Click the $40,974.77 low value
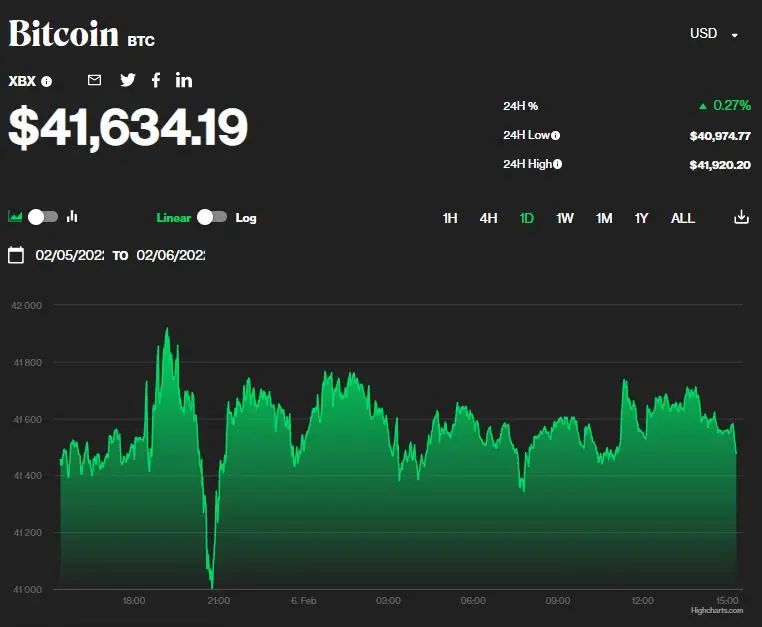 [720, 136]
